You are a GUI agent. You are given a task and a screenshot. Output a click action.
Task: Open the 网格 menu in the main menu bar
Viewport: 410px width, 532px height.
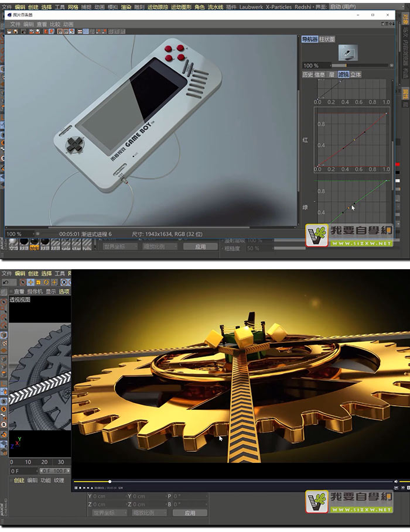[73, 7]
